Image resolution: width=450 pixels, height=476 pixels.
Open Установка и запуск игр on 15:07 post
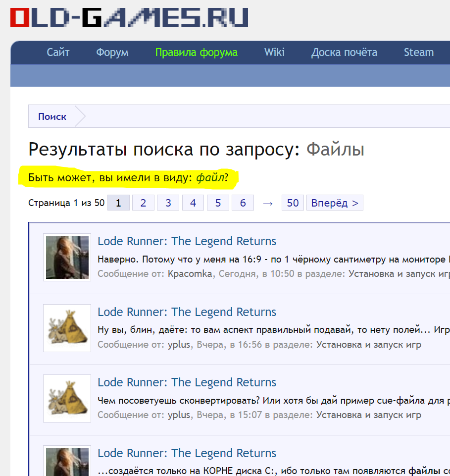pos(369,415)
